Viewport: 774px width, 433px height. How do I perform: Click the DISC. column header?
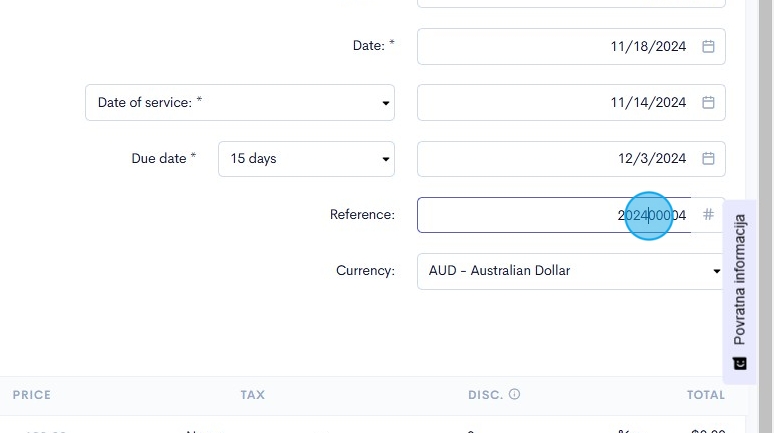(485, 395)
